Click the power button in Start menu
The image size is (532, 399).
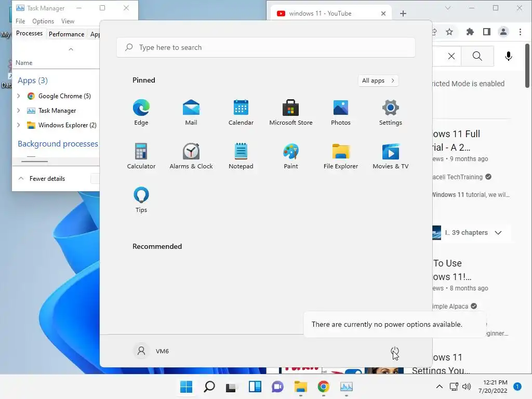395,351
